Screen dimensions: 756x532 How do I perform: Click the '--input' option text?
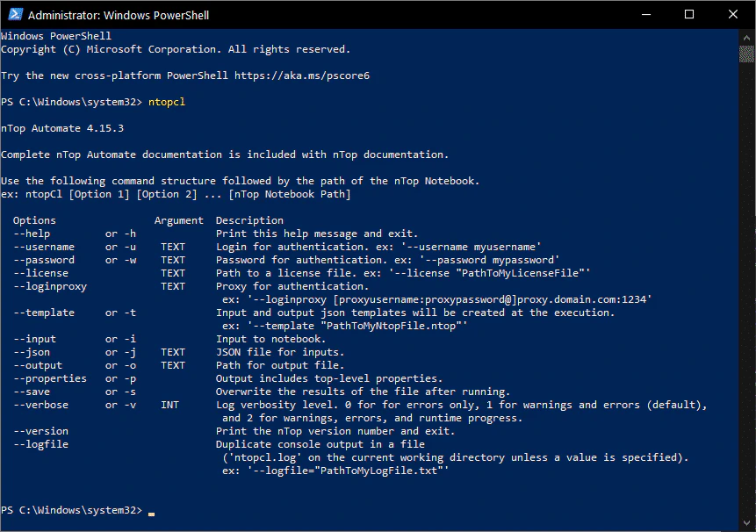click(x=35, y=339)
